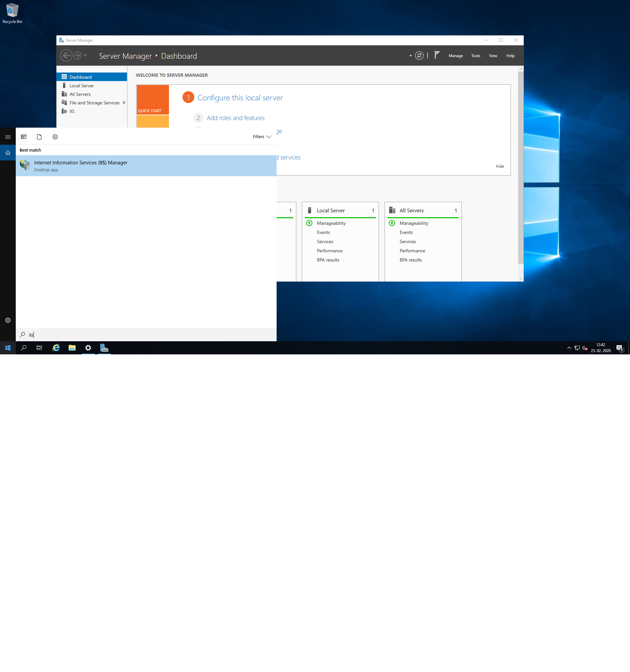The image size is (630, 672).
Task: Click the green manageability icon in Local Server tile
Action: click(309, 223)
